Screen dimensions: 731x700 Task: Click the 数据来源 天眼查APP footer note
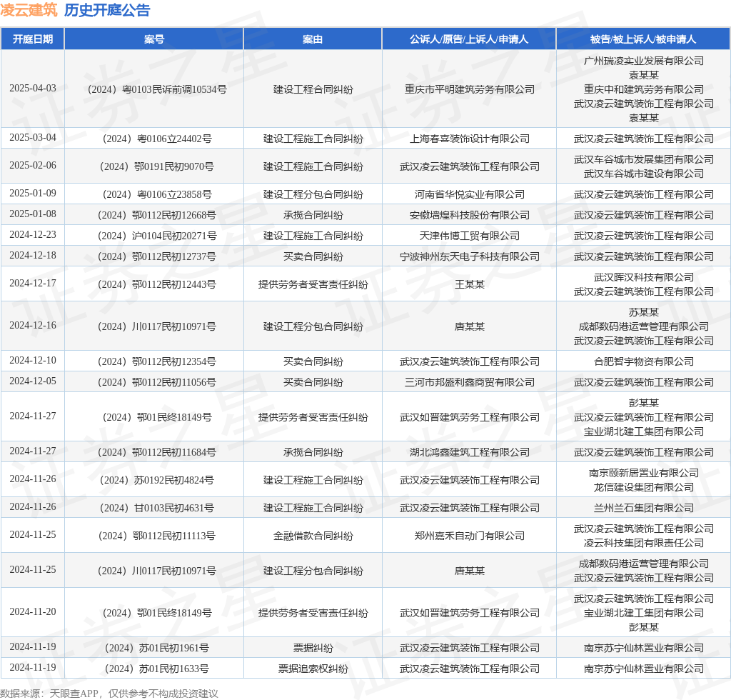pos(109,694)
